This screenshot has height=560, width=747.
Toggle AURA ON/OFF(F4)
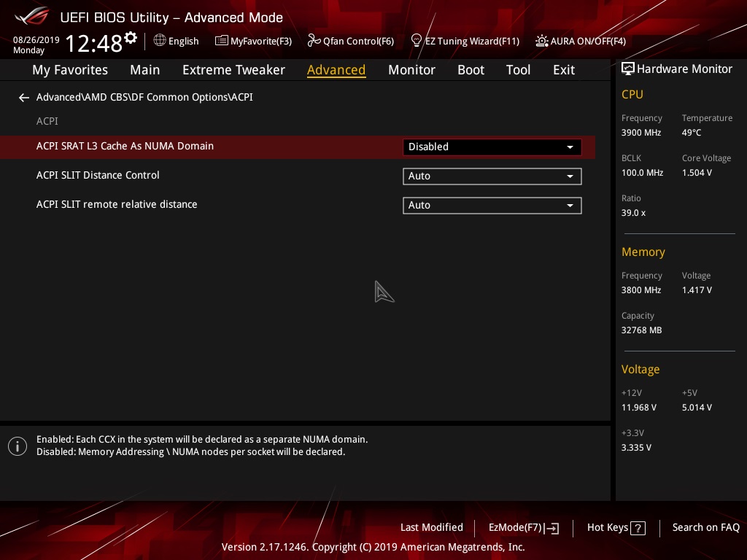588,41
